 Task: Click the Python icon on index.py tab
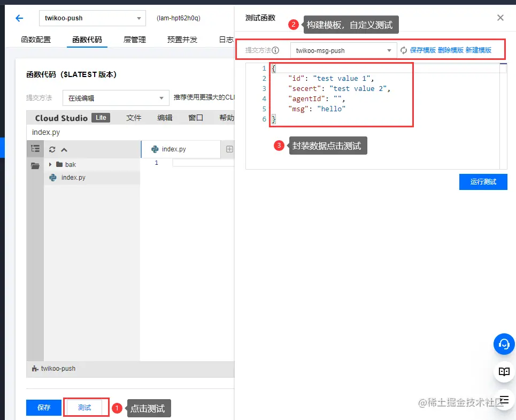click(x=155, y=149)
